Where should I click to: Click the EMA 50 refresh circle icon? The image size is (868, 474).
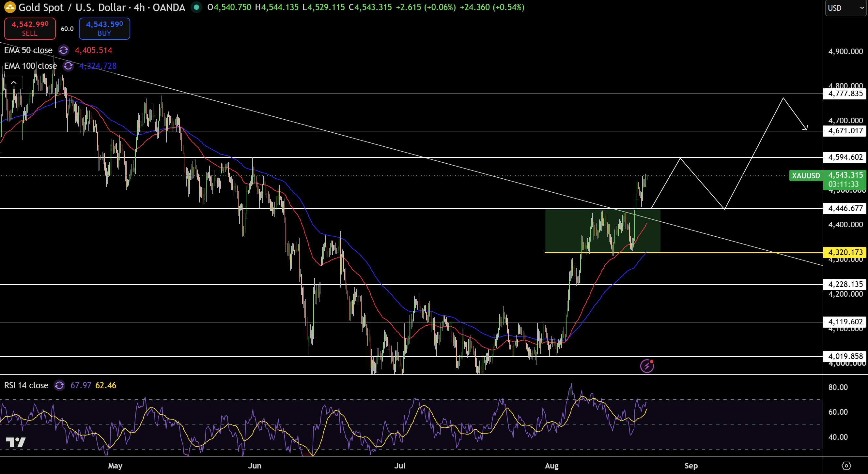coord(63,50)
